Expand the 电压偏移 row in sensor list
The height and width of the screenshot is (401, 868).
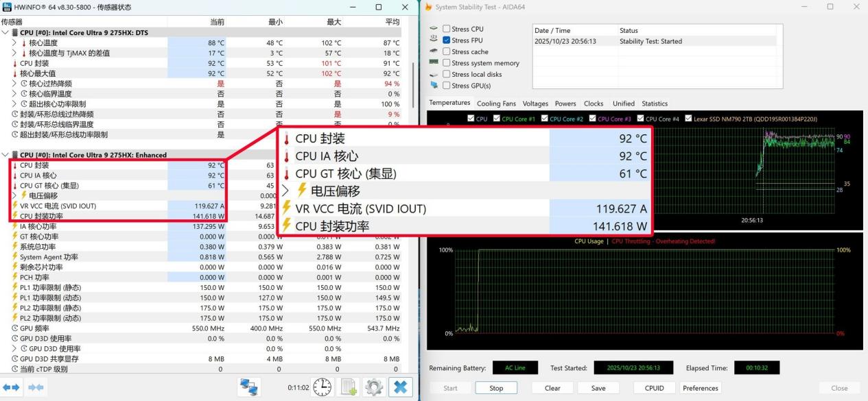[14, 195]
